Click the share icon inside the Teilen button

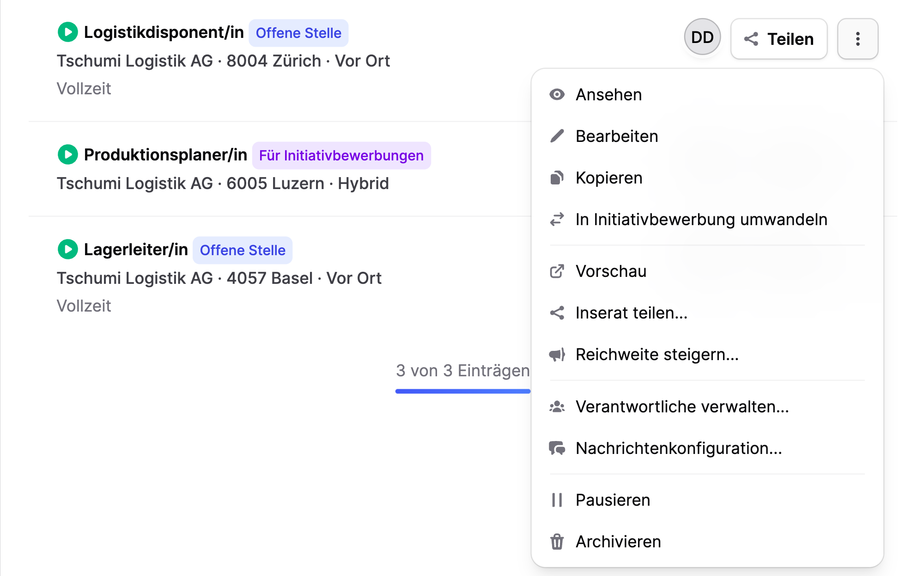[751, 39]
